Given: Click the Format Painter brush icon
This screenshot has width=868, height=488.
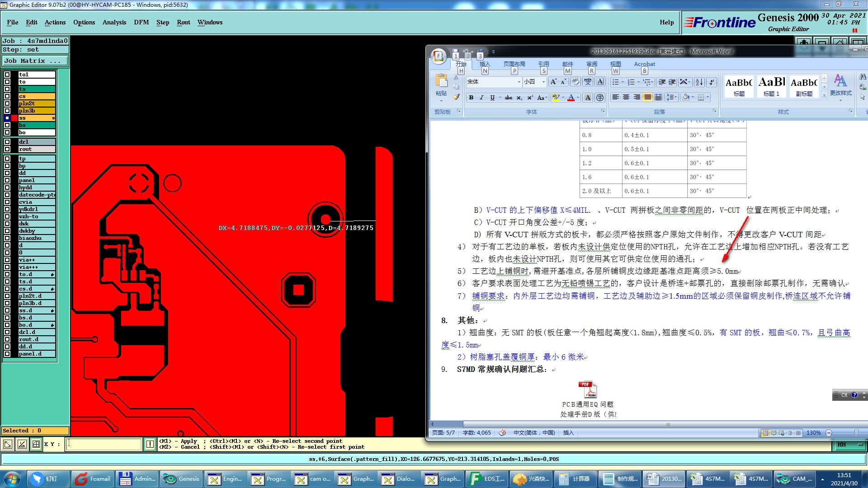Looking at the screenshot, I should pyautogui.click(x=456, y=97).
